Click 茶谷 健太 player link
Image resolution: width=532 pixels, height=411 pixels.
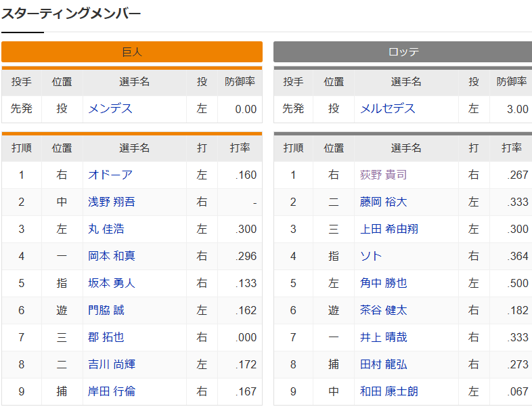tap(383, 310)
